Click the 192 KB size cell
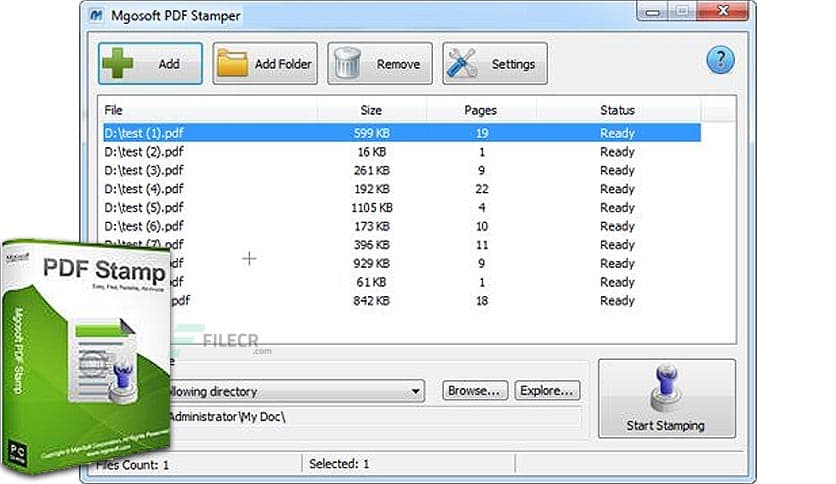This screenshot has width=836, height=484. pos(372,189)
